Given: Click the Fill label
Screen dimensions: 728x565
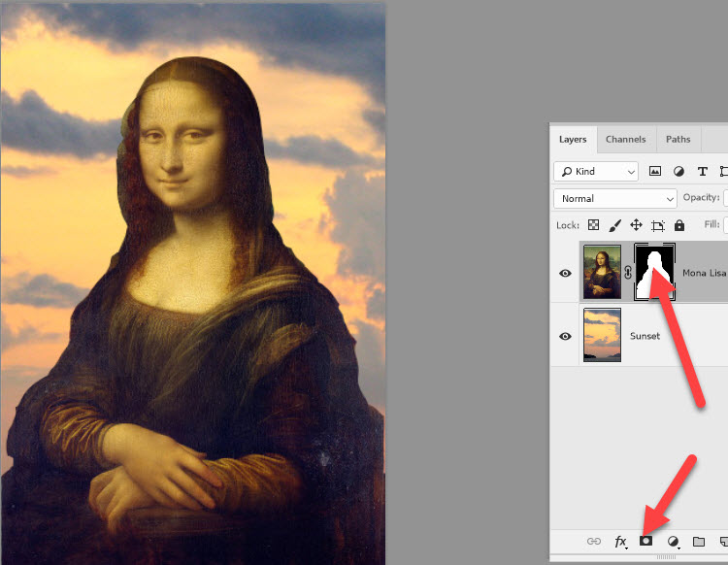Looking at the screenshot, I should coord(711,224).
